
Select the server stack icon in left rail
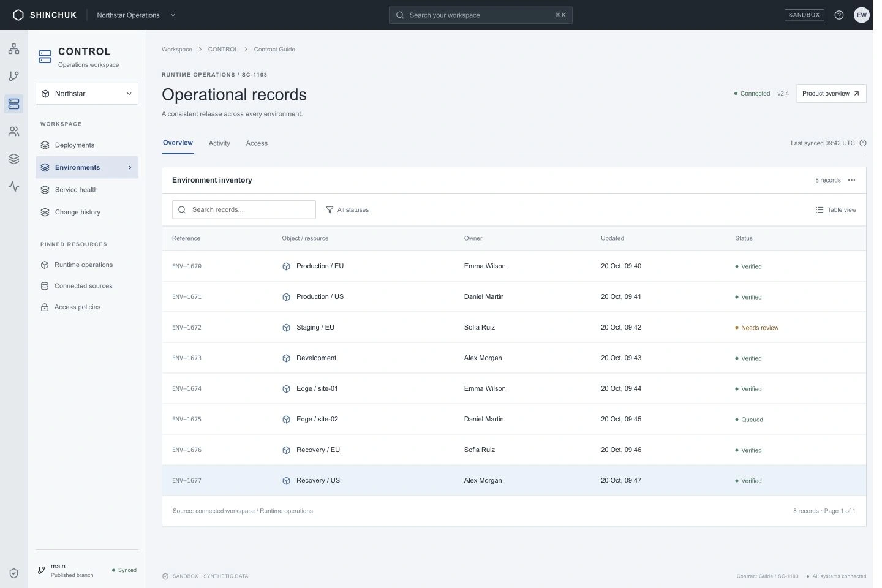(13, 104)
